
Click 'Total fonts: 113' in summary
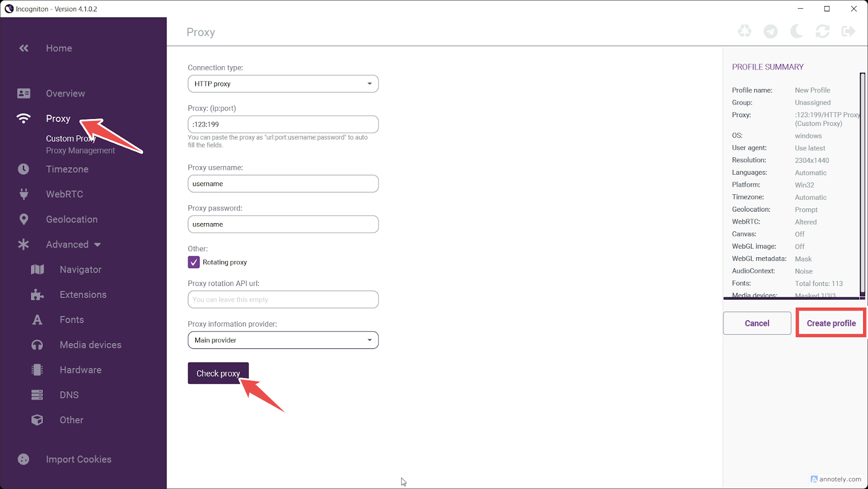pyautogui.click(x=819, y=283)
